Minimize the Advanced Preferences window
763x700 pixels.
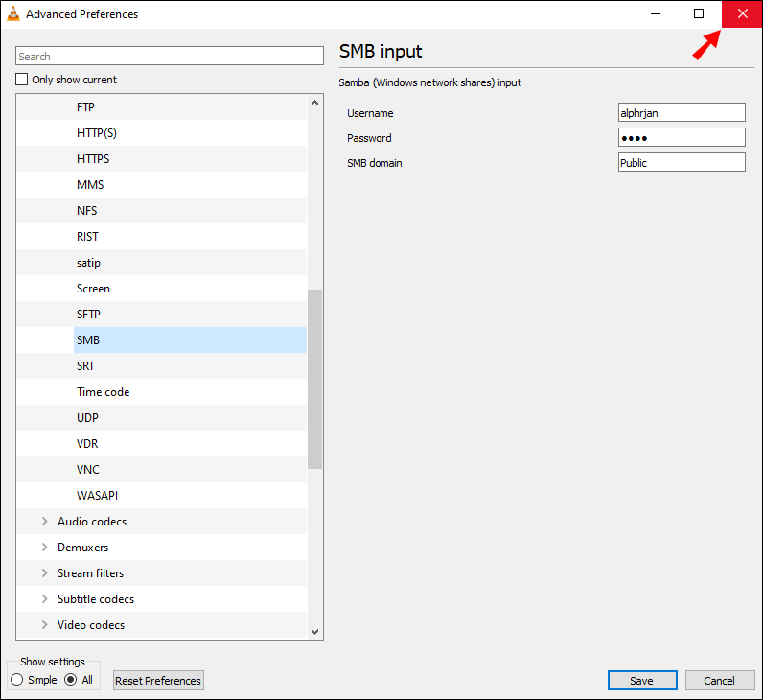tap(656, 13)
